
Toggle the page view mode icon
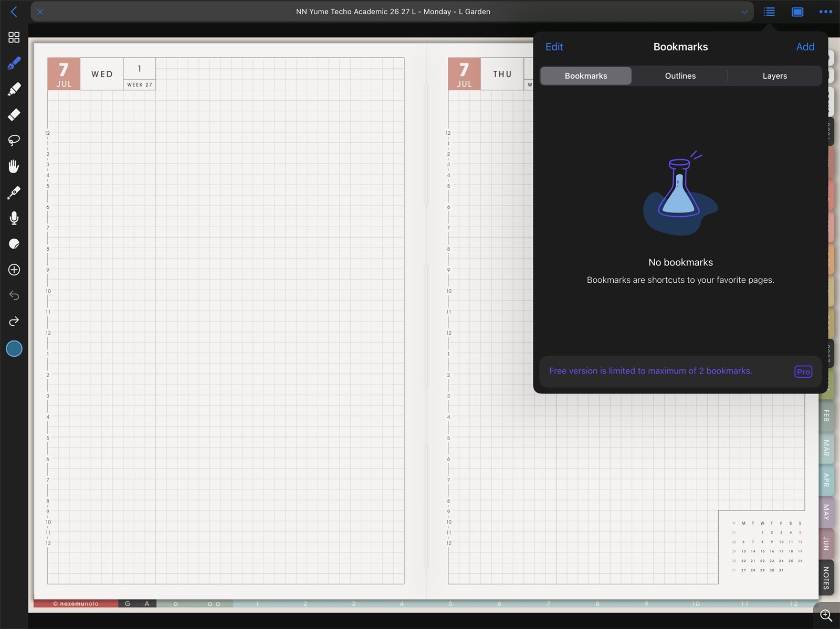pos(797,12)
